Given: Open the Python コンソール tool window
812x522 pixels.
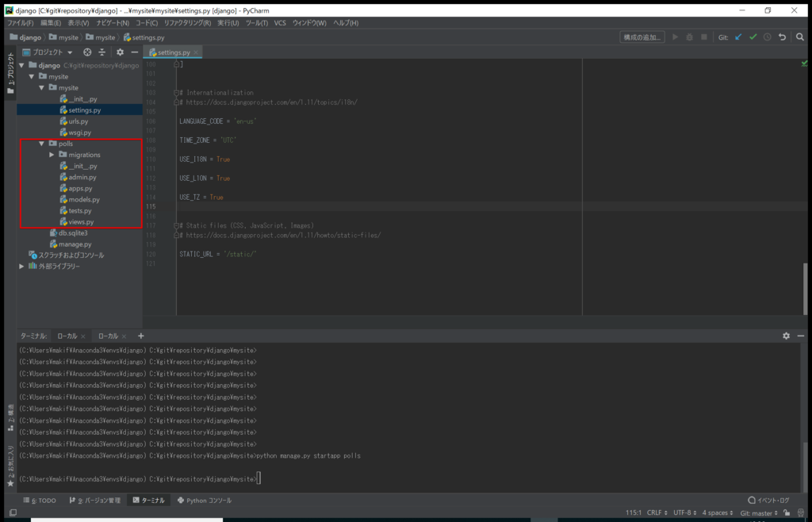Looking at the screenshot, I should [x=205, y=501].
